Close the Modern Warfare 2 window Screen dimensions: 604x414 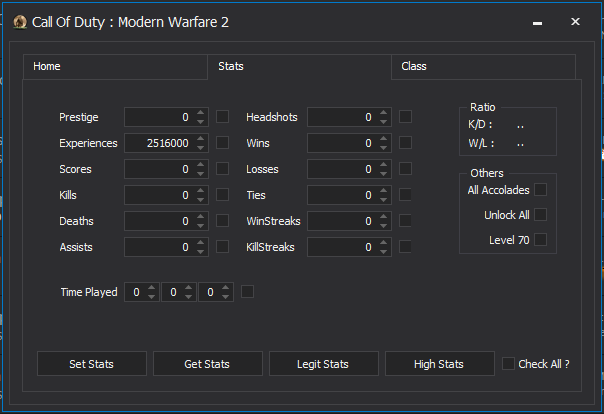point(575,22)
